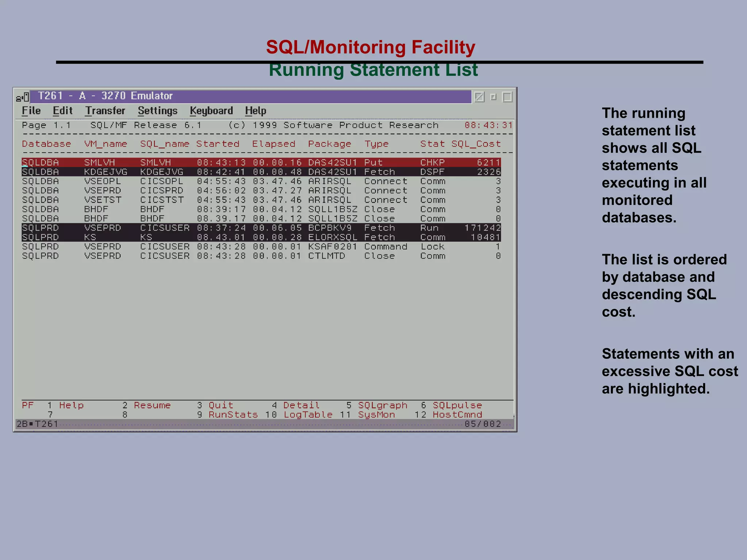747x560 pixels.
Task: Click the Elapsed column header
Action: tap(274, 144)
